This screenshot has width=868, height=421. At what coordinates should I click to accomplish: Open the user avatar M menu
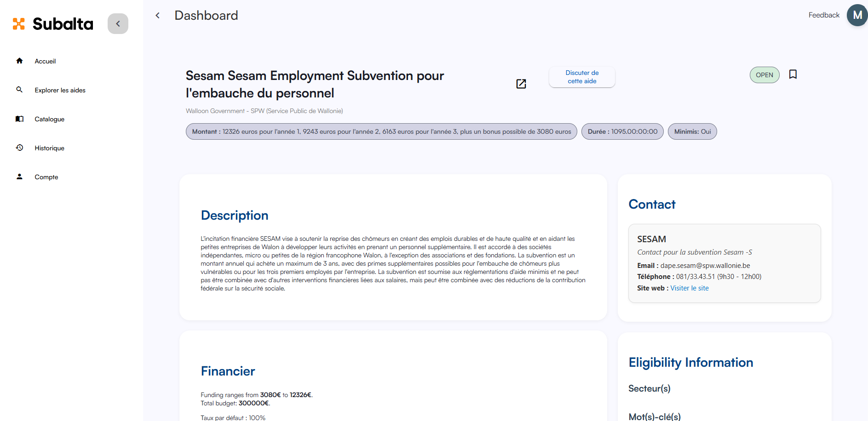tap(857, 15)
